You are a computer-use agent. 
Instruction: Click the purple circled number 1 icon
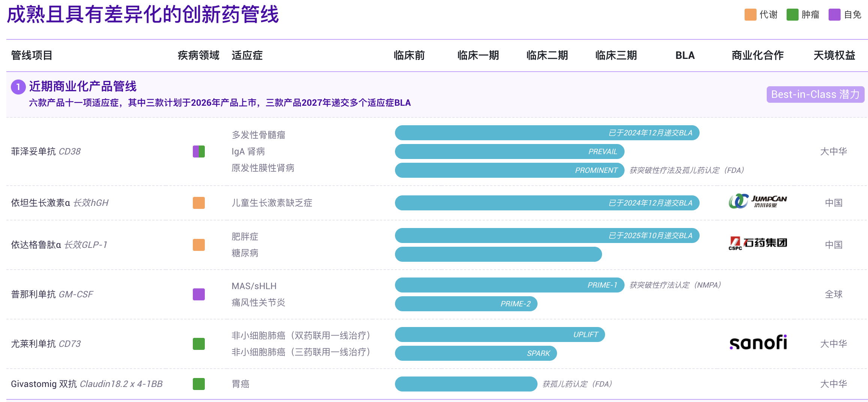(18, 87)
